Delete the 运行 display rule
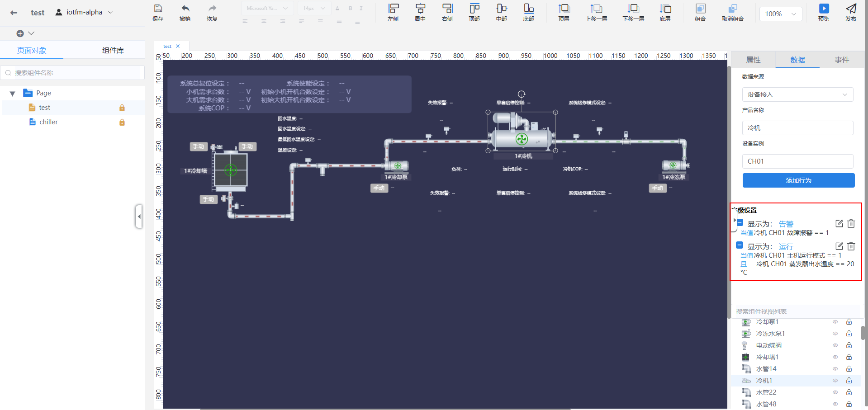 (x=851, y=246)
